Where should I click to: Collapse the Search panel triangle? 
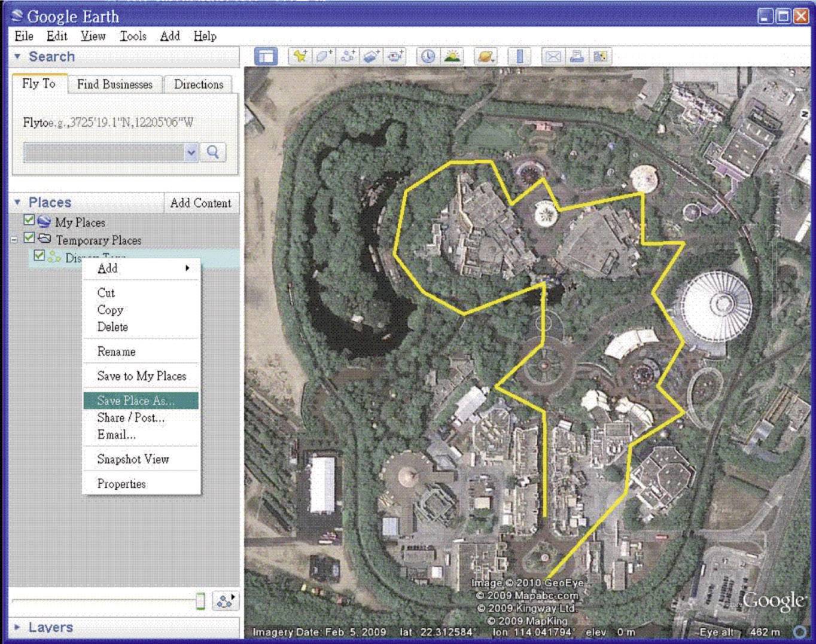(x=17, y=57)
